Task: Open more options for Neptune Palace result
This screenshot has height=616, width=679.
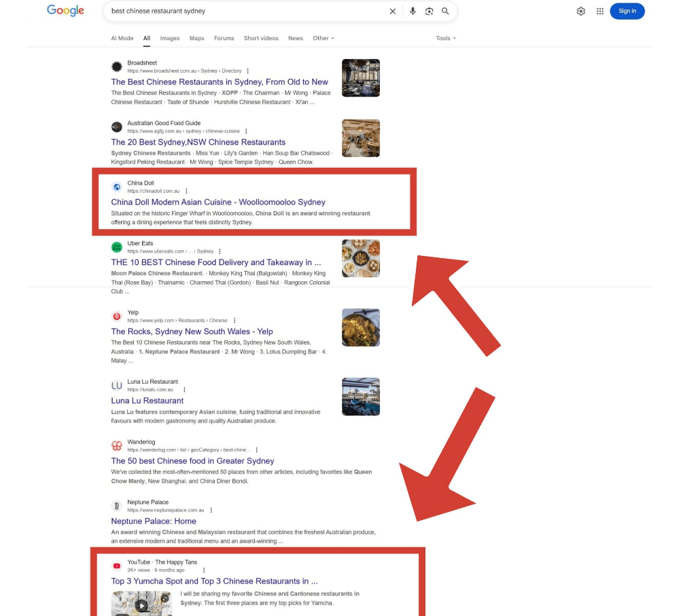Action: tap(211, 510)
